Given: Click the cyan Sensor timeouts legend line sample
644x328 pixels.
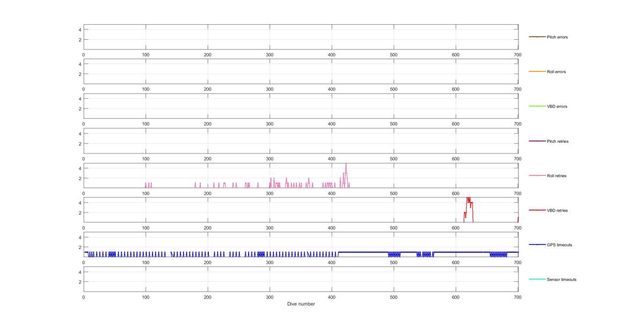Looking at the screenshot, I should pyautogui.click(x=537, y=280).
